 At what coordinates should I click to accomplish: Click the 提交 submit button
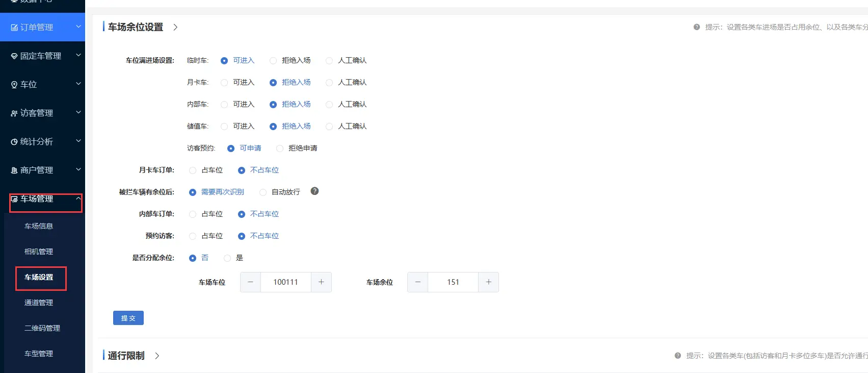(x=128, y=318)
